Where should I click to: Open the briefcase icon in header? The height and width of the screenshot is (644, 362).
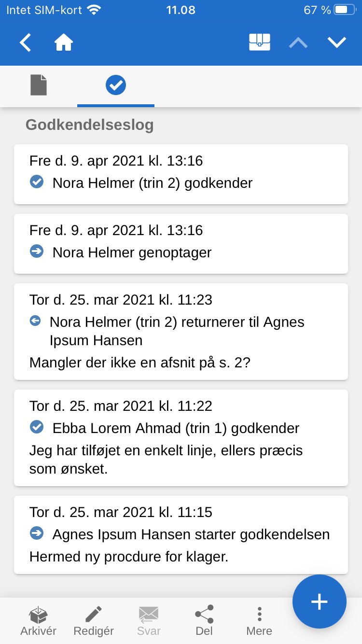260,42
